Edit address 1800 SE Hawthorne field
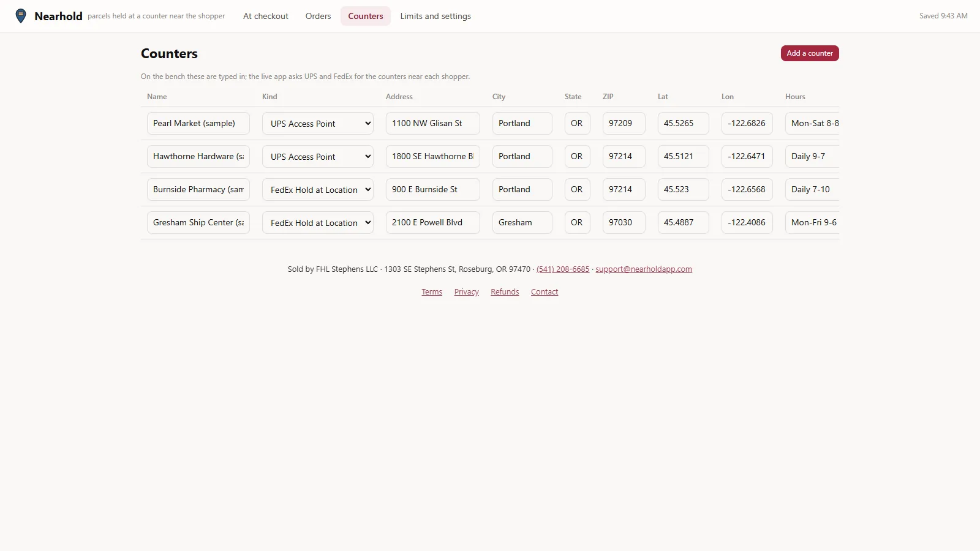The height and width of the screenshot is (551, 980). (433, 156)
